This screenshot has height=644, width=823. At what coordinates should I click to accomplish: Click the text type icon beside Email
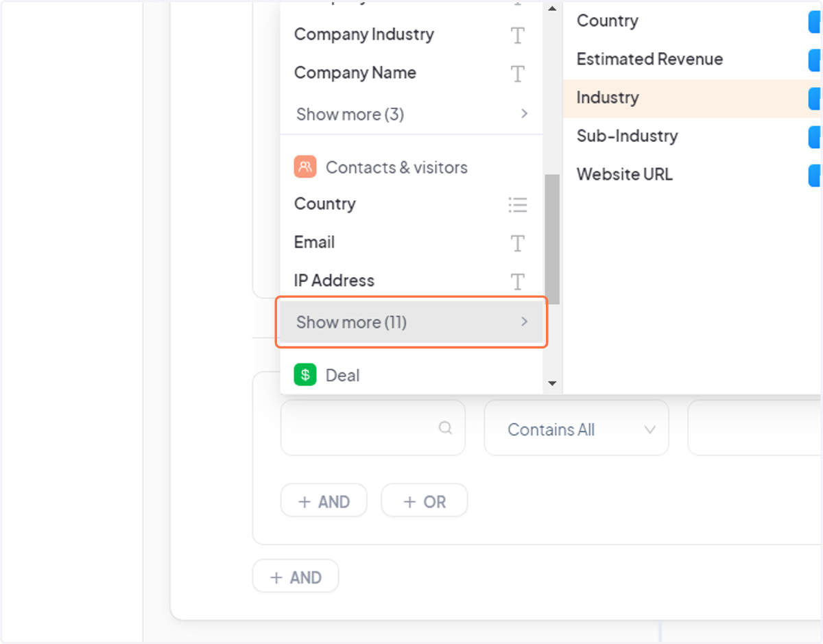(518, 243)
